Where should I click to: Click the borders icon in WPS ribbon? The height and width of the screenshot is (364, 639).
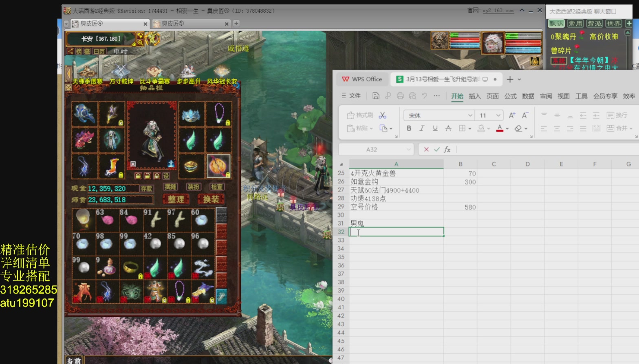[462, 128]
